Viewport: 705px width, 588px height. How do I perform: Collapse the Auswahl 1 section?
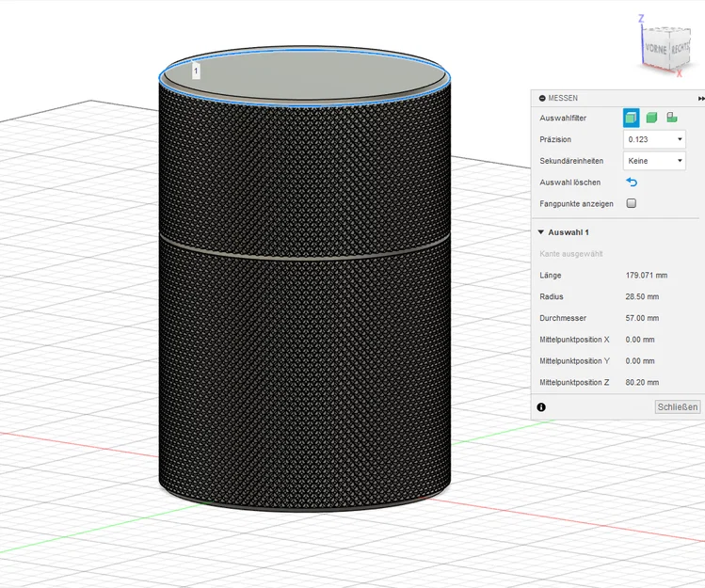pos(541,232)
